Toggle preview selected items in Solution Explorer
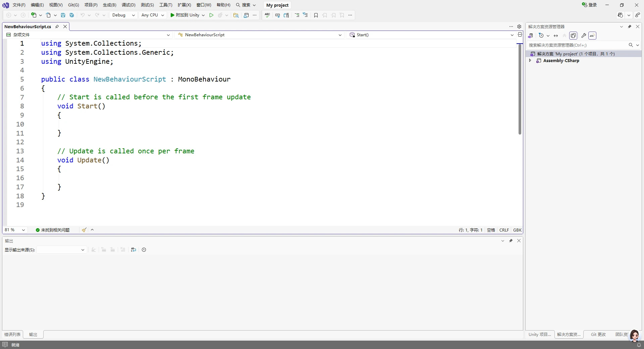 click(x=592, y=36)
